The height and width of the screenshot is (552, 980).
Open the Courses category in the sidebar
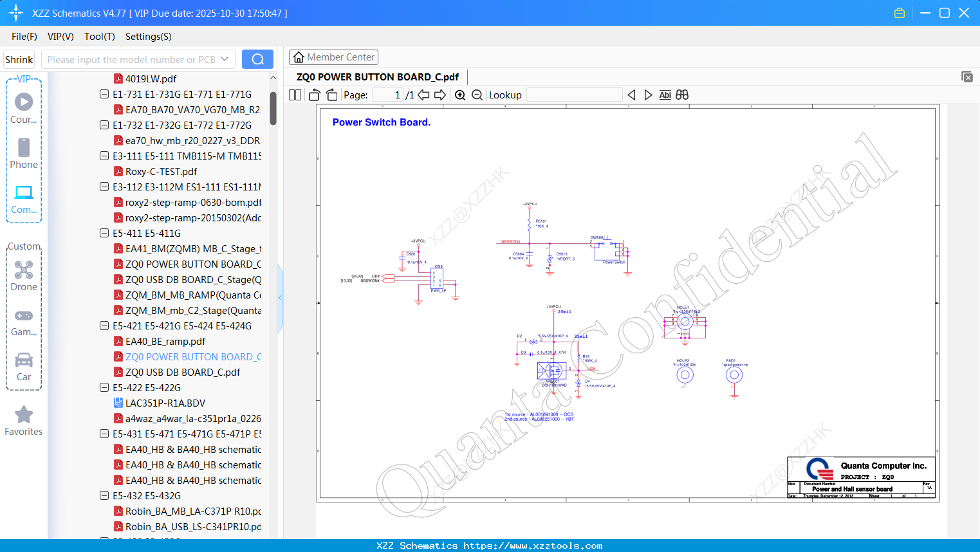tap(24, 108)
